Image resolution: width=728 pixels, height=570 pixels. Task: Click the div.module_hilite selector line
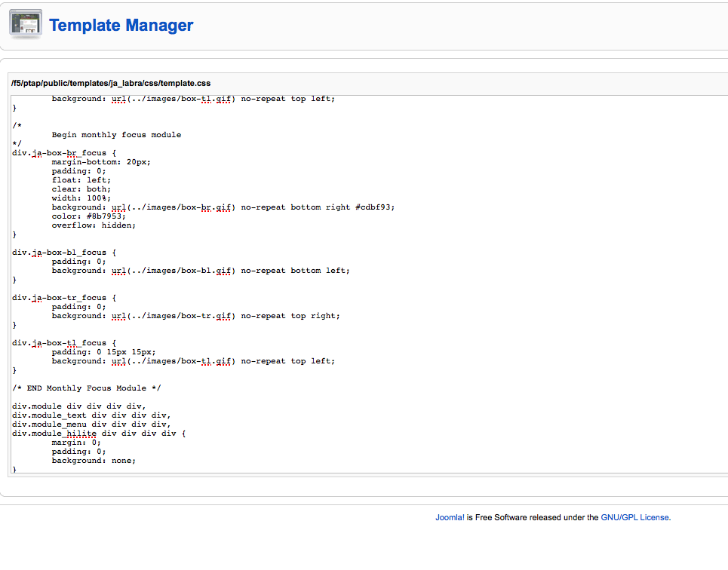tap(98, 434)
